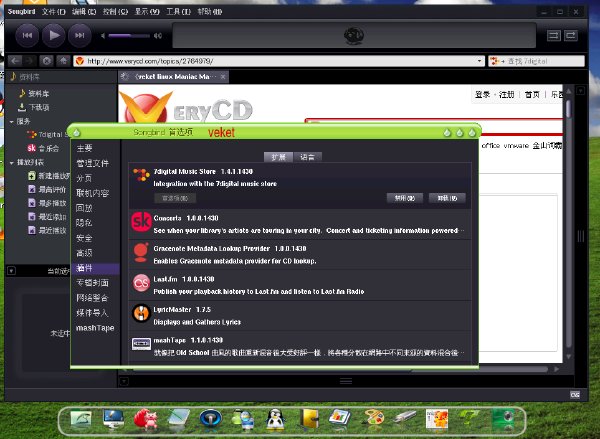Viewport: 600px width, 439px height.
Task: Switch to the 扩展 extensions tab
Action: [x=278, y=157]
